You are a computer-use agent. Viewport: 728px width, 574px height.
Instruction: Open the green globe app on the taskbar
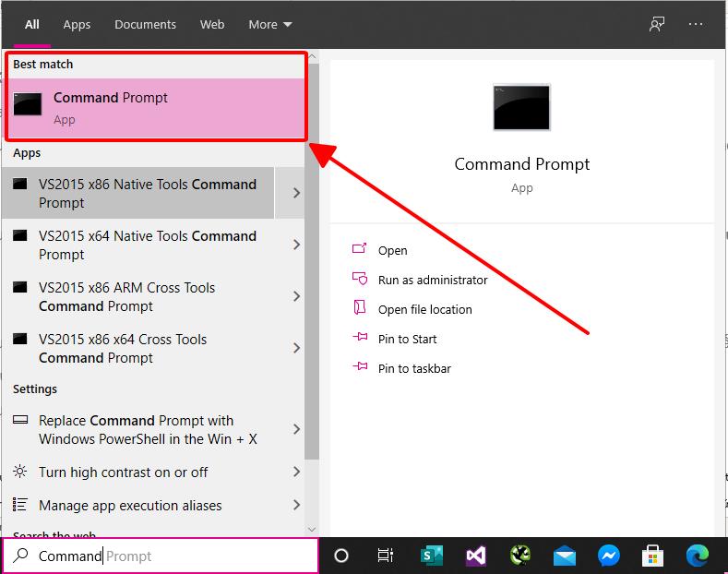[x=520, y=555]
